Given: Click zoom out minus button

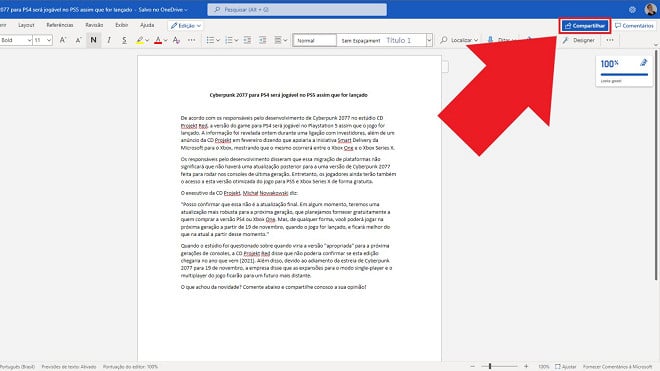Looking at the screenshot, I should point(473,366).
